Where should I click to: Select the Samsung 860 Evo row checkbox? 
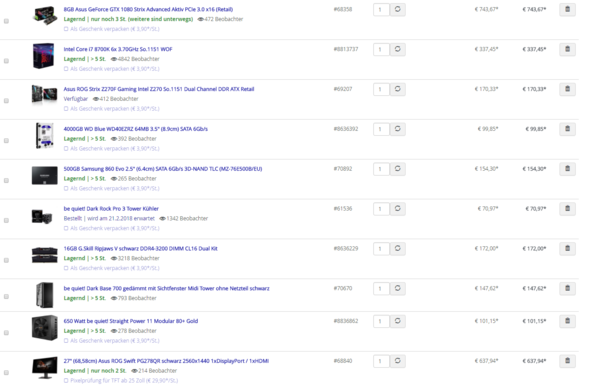pos(6,181)
